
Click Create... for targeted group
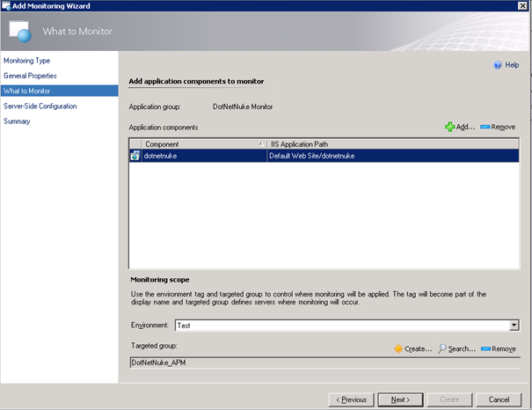click(419, 348)
